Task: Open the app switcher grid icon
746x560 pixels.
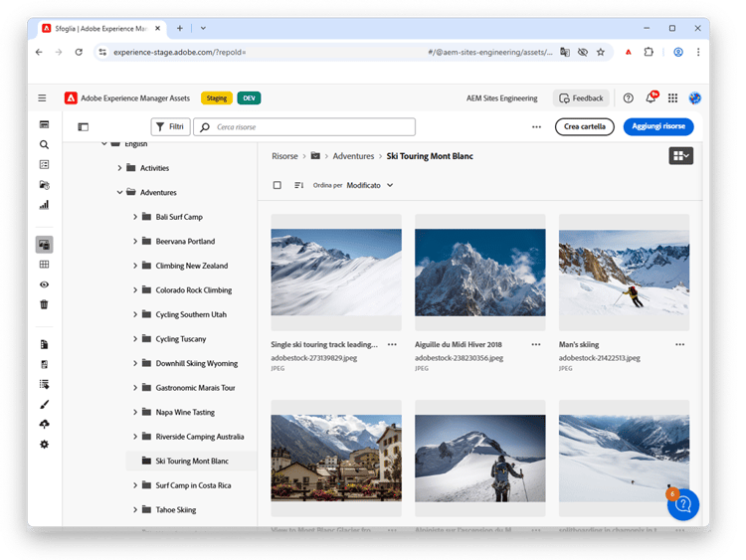Action: [x=672, y=98]
